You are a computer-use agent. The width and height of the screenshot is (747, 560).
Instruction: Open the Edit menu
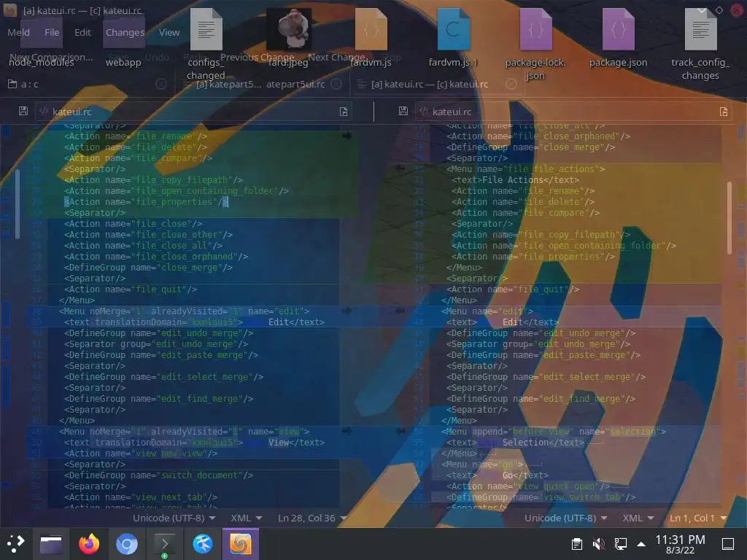(82, 32)
